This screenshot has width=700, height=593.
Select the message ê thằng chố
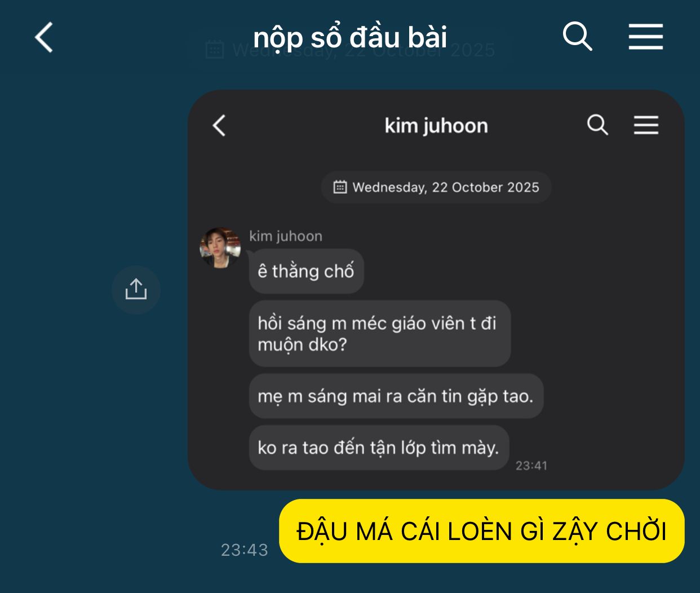coord(306,271)
